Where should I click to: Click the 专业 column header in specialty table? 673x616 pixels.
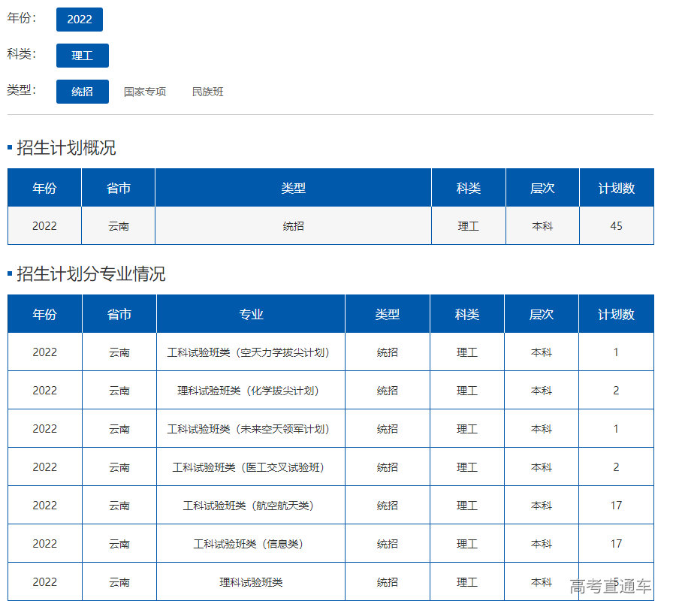(250, 313)
